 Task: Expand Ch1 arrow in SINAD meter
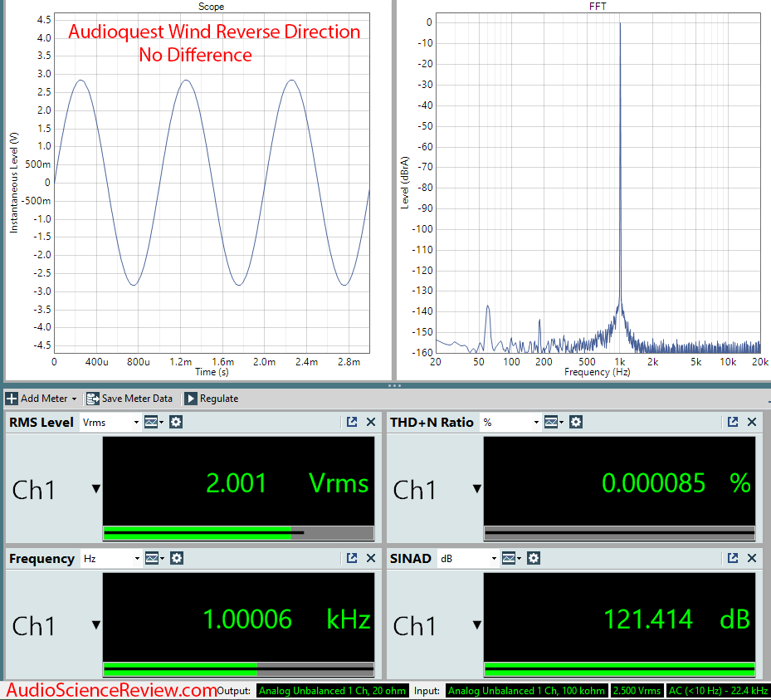[x=477, y=625]
